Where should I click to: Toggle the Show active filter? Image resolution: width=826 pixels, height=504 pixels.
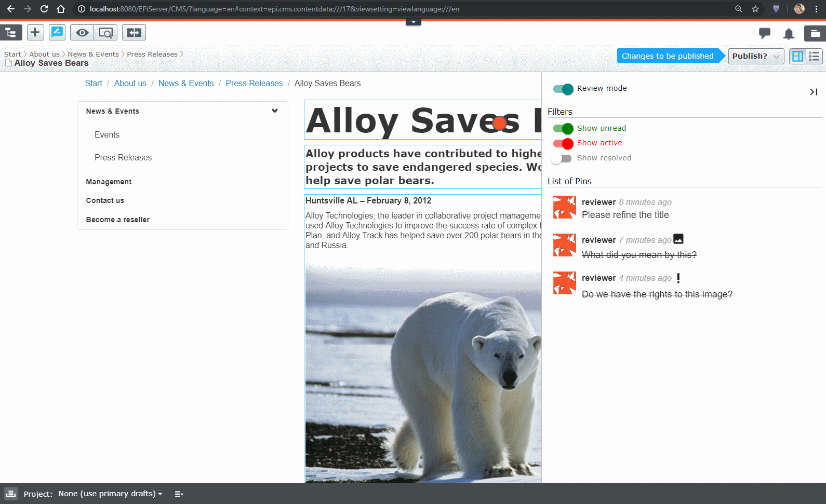(x=563, y=143)
